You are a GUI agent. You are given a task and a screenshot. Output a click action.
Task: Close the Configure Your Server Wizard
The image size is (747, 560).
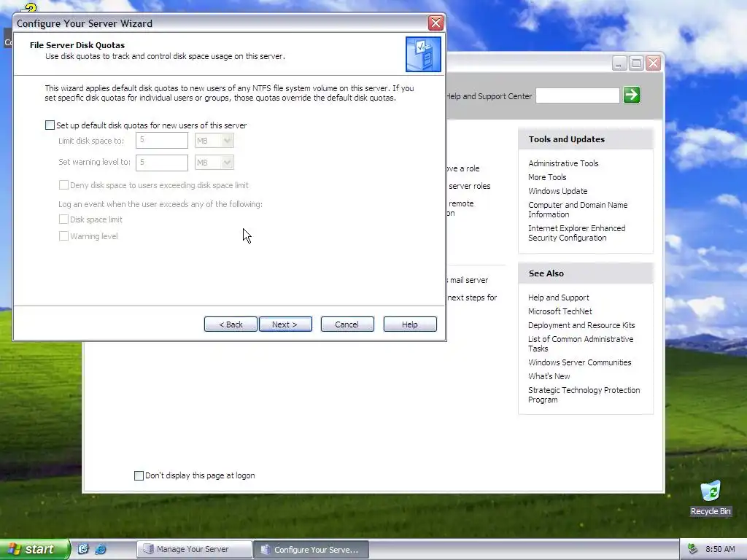point(436,23)
